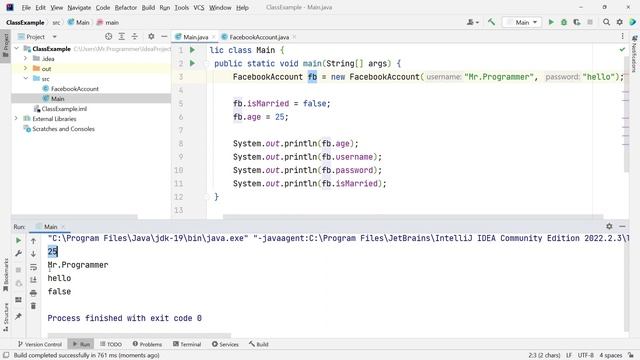Toggle Project side tool window stripe button
Screen dimensions: 640x360
pyautogui.click(x=5, y=46)
